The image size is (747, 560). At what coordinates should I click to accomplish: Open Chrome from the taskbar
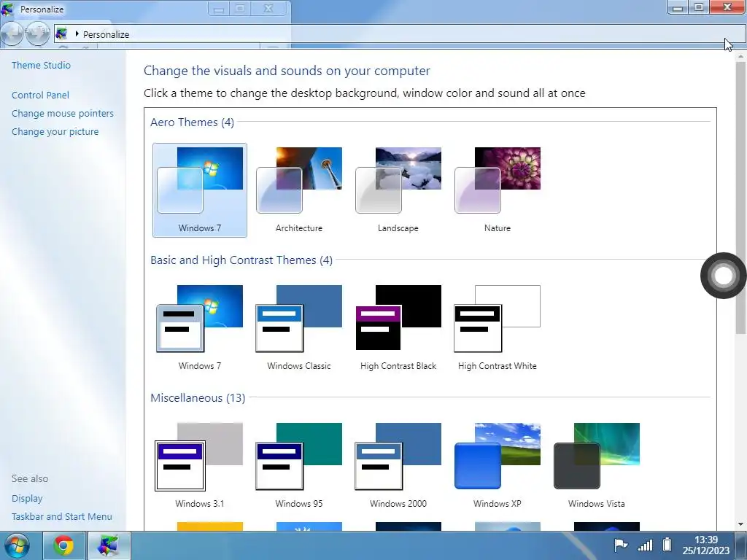[64, 545]
